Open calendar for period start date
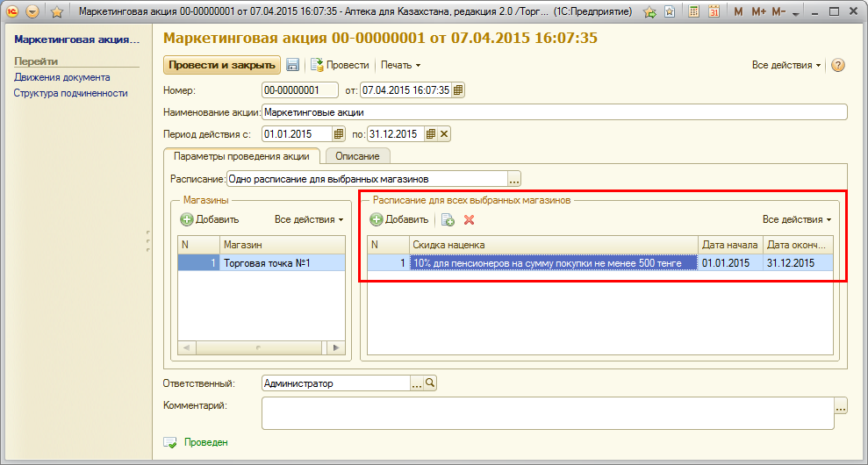Image resolution: width=868 pixels, height=465 pixels. point(338,134)
